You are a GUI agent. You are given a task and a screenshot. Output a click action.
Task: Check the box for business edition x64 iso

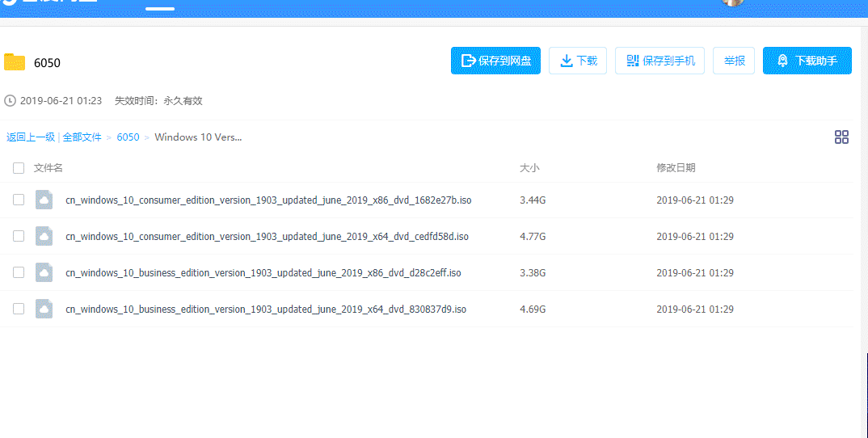coord(19,309)
